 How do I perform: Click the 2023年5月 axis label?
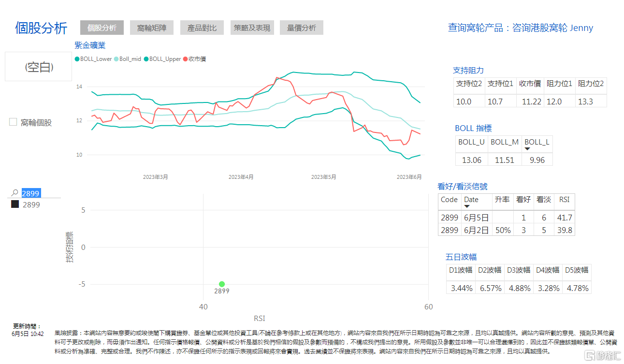[323, 177]
